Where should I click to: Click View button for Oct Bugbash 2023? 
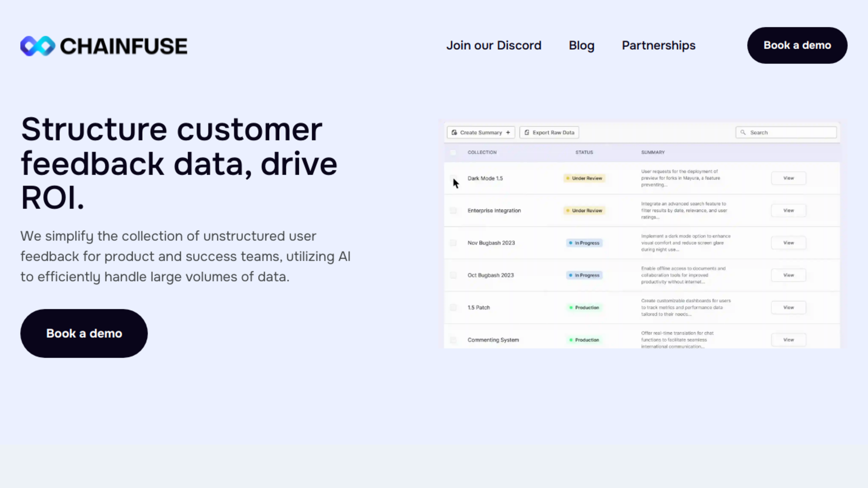click(788, 275)
